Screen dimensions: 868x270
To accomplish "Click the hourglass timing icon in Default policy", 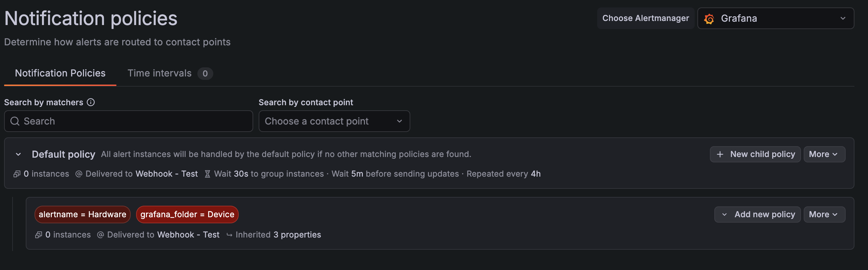I will point(208,174).
